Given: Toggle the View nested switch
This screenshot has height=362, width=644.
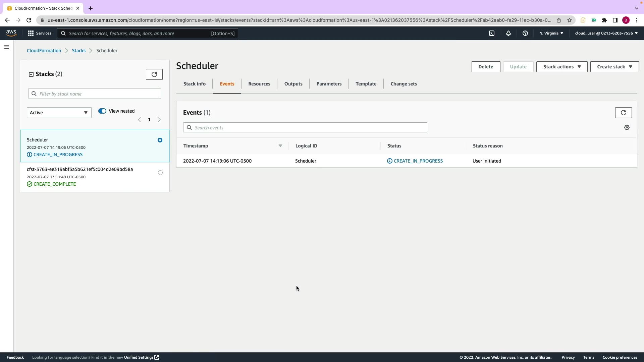Looking at the screenshot, I should pyautogui.click(x=102, y=111).
